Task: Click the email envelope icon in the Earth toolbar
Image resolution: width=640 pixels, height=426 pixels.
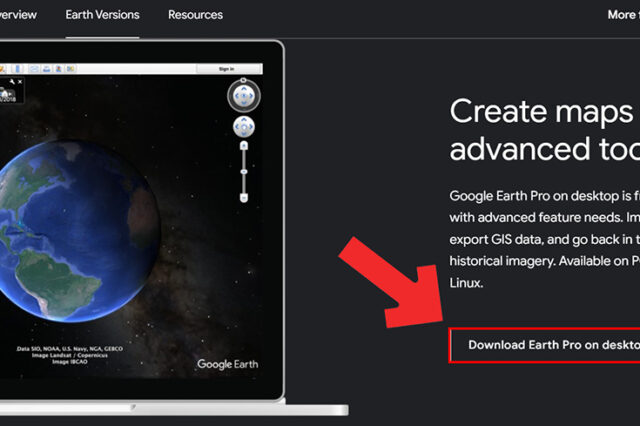Action: coord(34,69)
